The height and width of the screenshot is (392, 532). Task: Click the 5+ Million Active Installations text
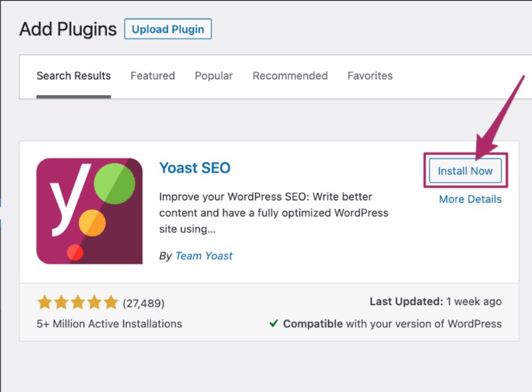point(109,323)
